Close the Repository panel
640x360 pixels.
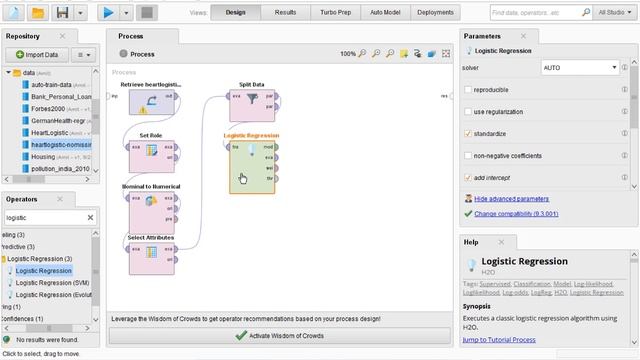[x=62, y=36]
